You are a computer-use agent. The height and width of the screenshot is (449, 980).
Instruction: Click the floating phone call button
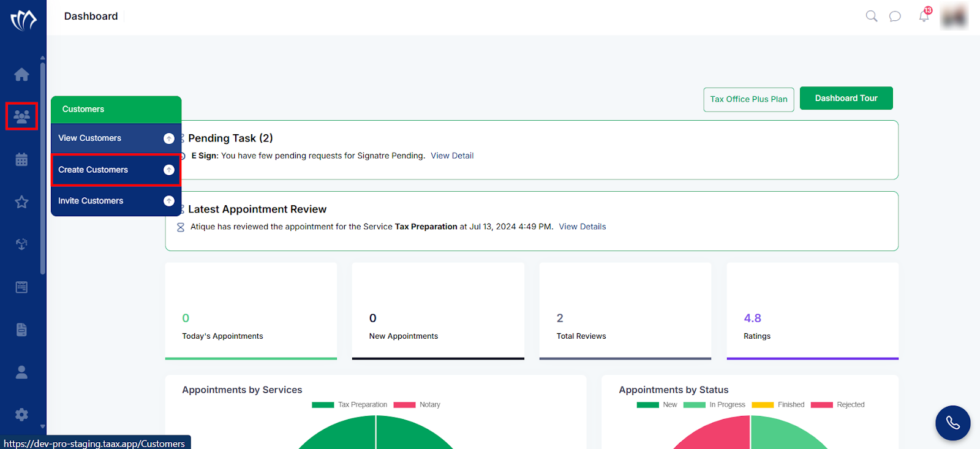(x=952, y=423)
